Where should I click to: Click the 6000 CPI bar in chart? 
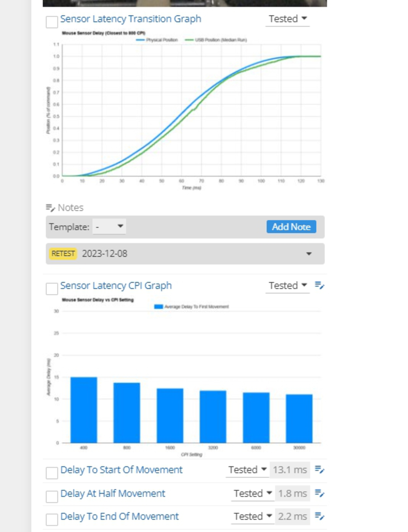coord(256,418)
